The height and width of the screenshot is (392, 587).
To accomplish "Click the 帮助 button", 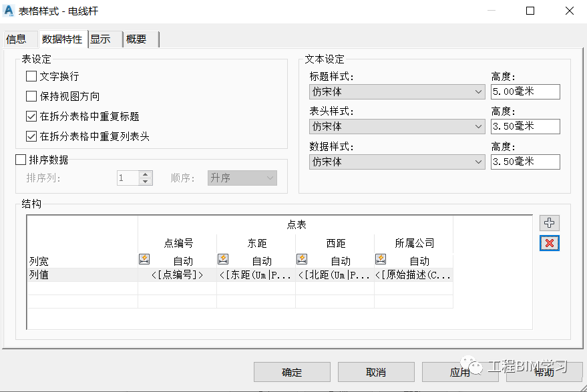I will tap(544, 372).
